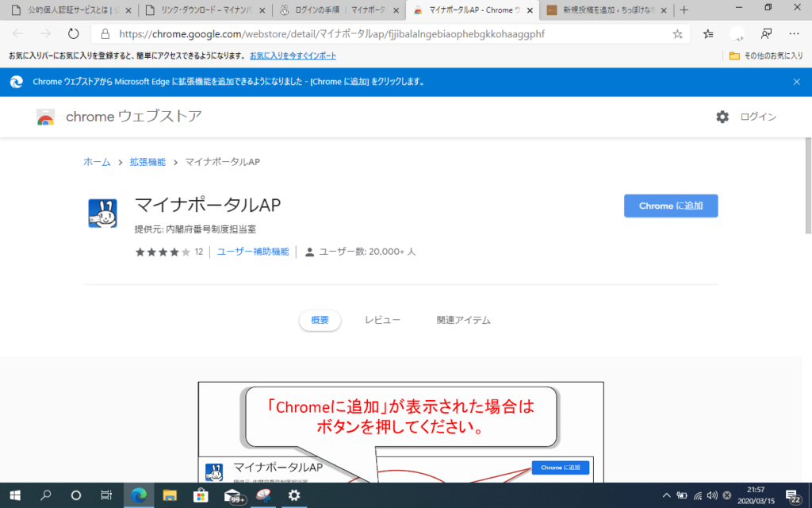Click the star rating with 12 reviews
812x508 pixels.
tap(169, 252)
